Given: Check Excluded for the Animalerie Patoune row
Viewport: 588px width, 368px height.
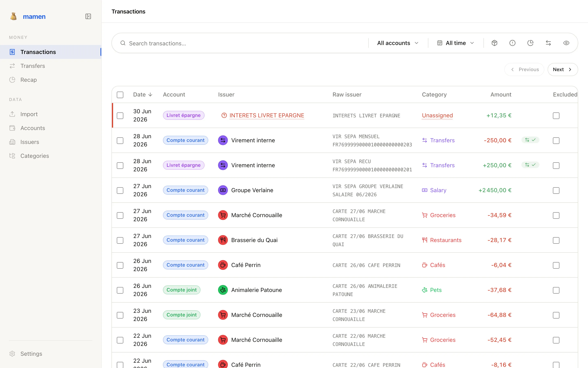Looking at the screenshot, I should pyautogui.click(x=556, y=290).
